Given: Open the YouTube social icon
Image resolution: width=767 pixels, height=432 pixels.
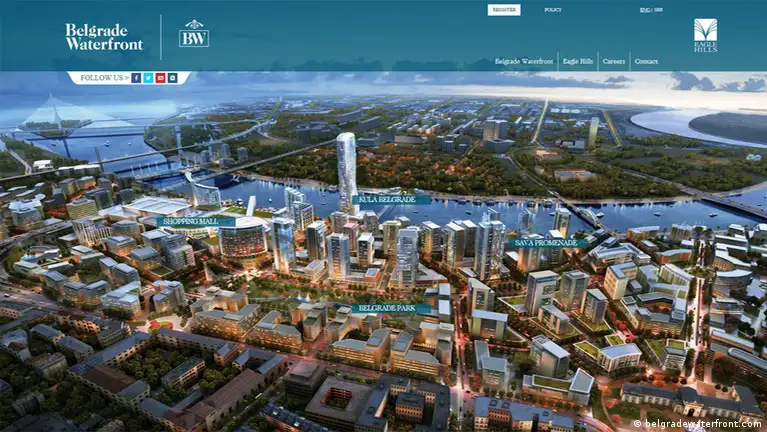Looking at the screenshot, I should 161,77.
